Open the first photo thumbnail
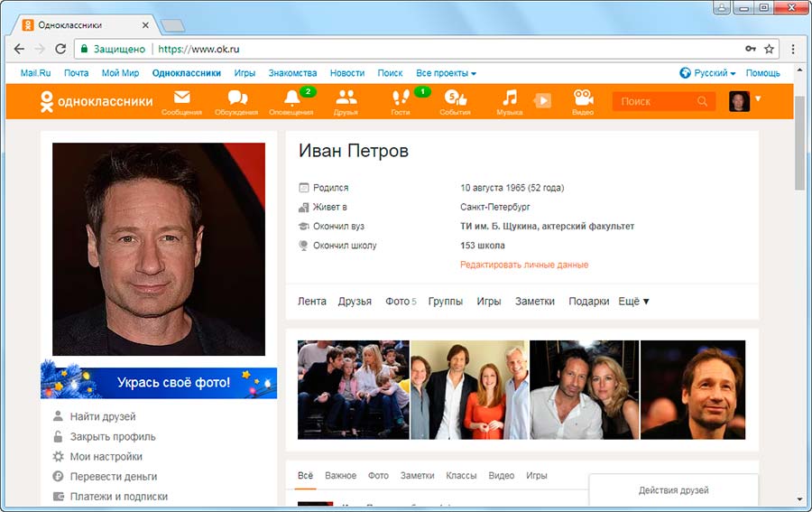The height and width of the screenshot is (512, 812). tap(353, 389)
